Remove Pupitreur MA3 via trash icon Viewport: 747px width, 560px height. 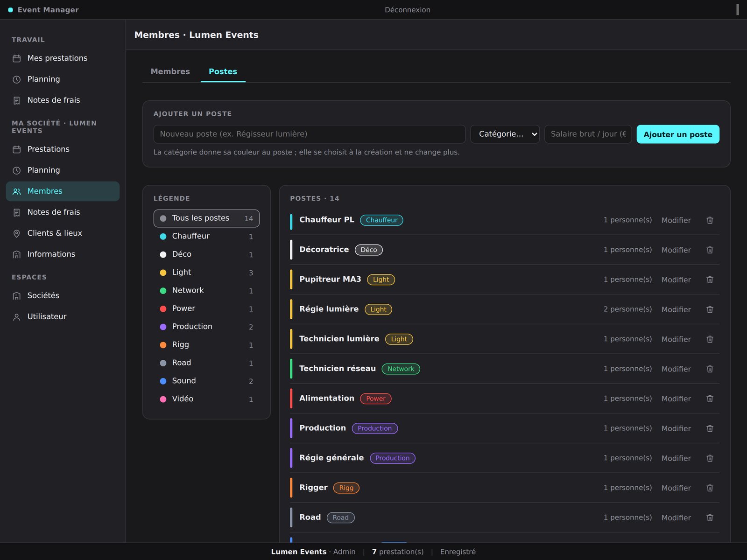[x=710, y=280]
